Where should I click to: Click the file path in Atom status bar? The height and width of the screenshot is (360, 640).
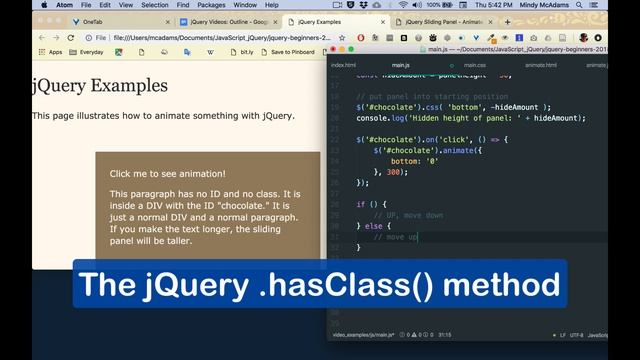[363, 335]
